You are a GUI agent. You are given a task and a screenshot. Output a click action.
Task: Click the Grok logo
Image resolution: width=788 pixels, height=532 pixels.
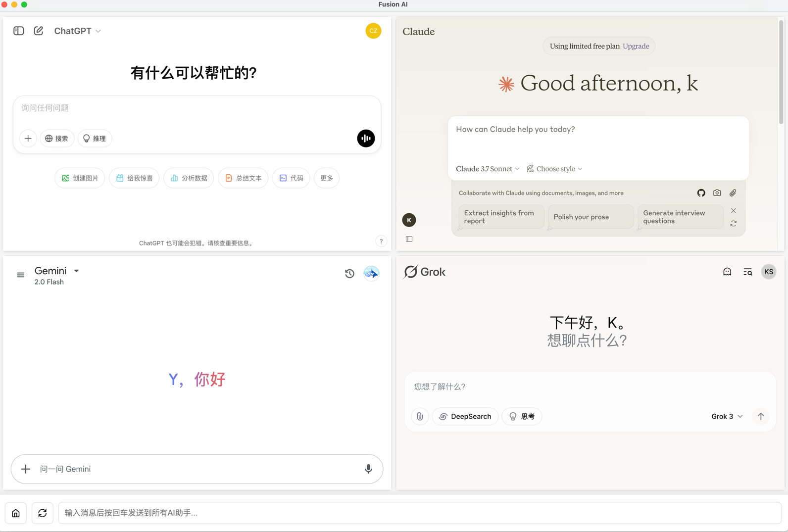(x=425, y=272)
